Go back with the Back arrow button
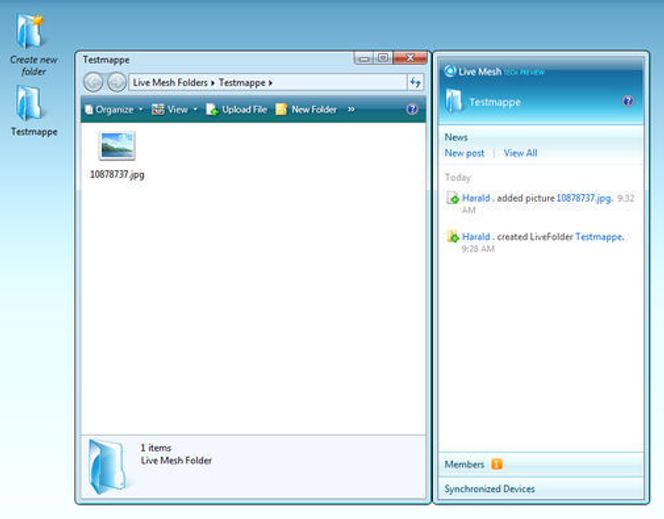Image resolution: width=664 pixels, height=519 pixels. [93, 82]
